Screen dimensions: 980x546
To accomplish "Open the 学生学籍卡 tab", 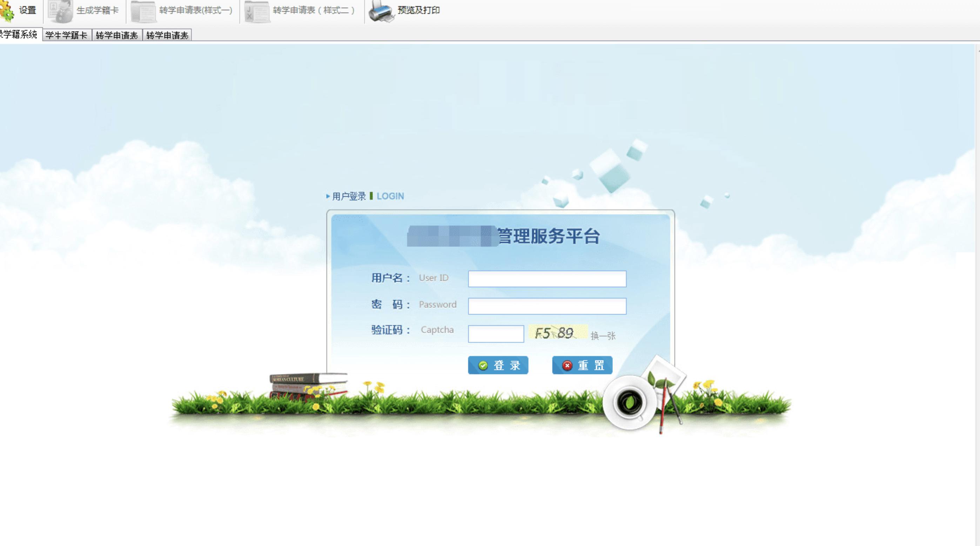I will [x=67, y=35].
